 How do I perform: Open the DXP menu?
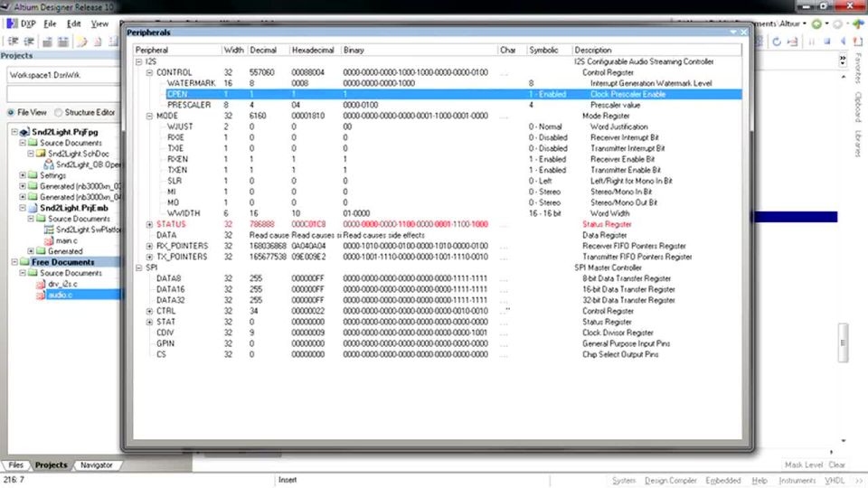point(28,23)
